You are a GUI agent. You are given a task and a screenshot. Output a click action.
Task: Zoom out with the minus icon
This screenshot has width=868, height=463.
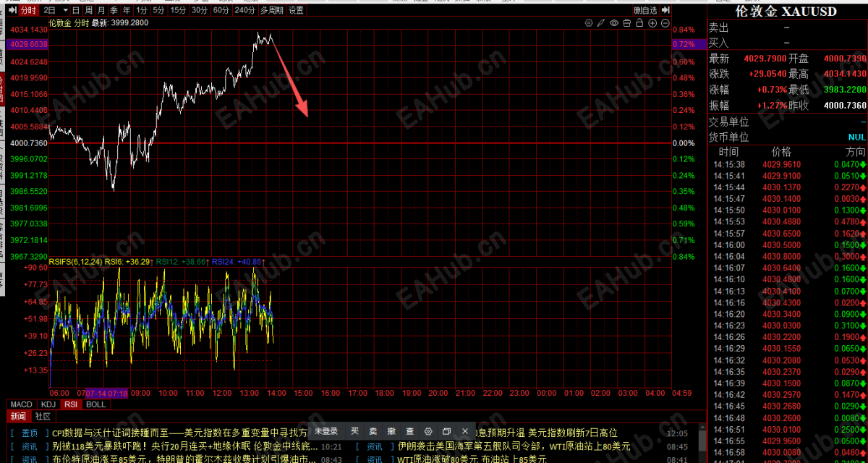[x=665, y=23]
